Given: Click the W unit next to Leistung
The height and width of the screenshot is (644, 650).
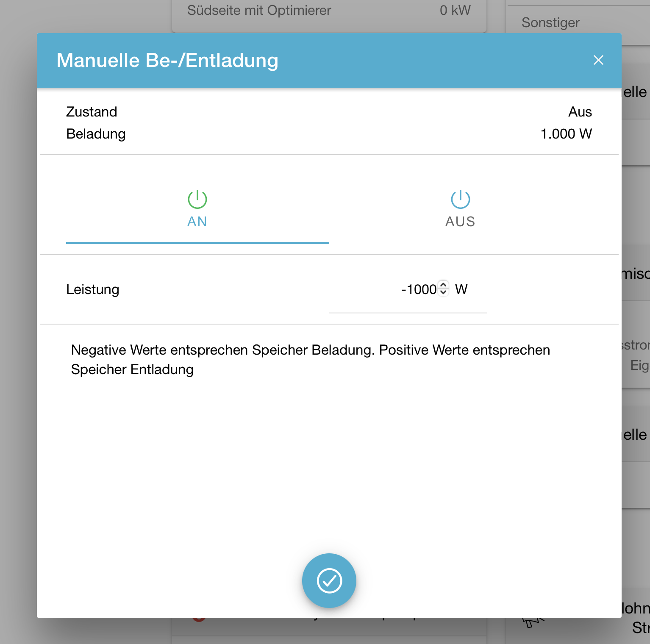Looking at the screenshot, I should pyautogui.click(x=461, y=289).
